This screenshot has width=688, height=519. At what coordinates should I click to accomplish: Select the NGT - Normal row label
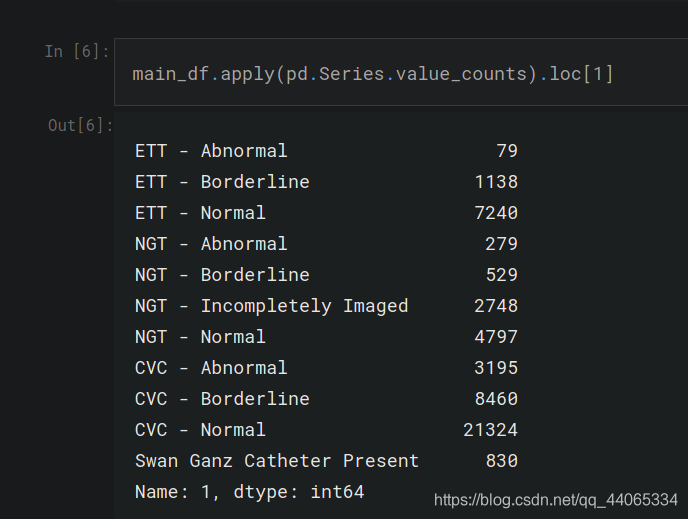coord(200,337)
